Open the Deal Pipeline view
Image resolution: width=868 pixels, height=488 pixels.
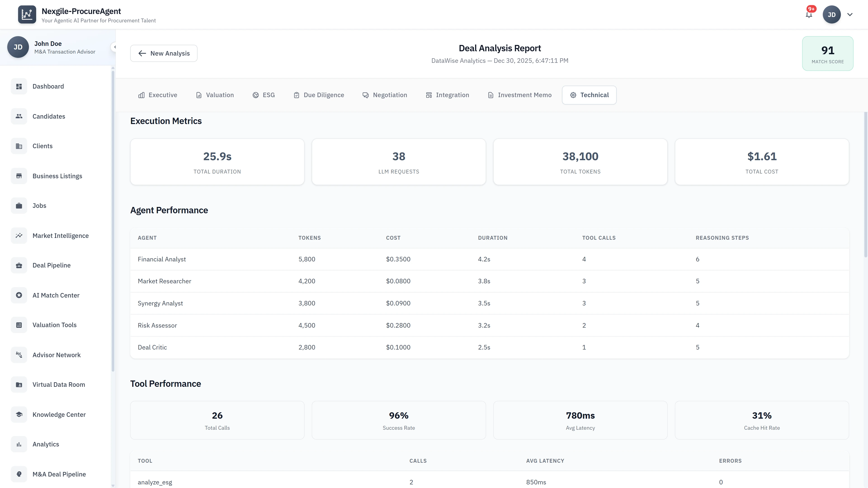(52, 265)
